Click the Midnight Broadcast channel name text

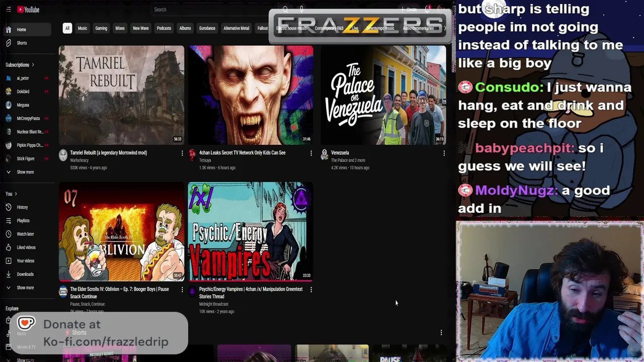click(214, 304)
